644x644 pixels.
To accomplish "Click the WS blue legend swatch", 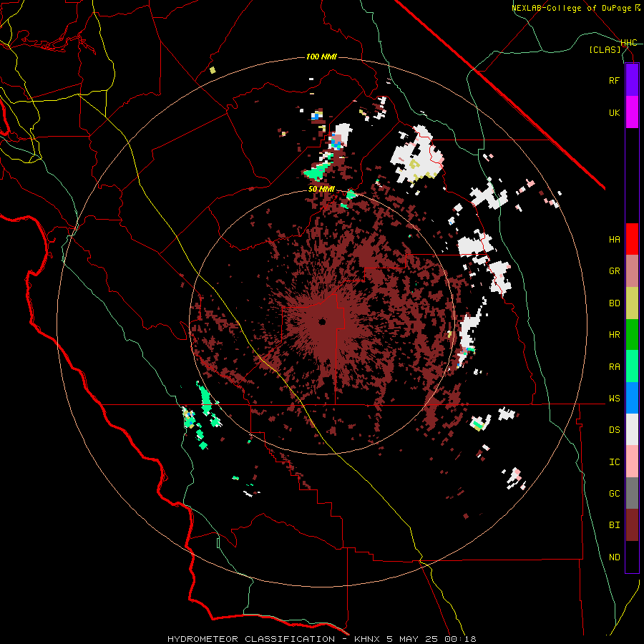I will tap(632, 398).
